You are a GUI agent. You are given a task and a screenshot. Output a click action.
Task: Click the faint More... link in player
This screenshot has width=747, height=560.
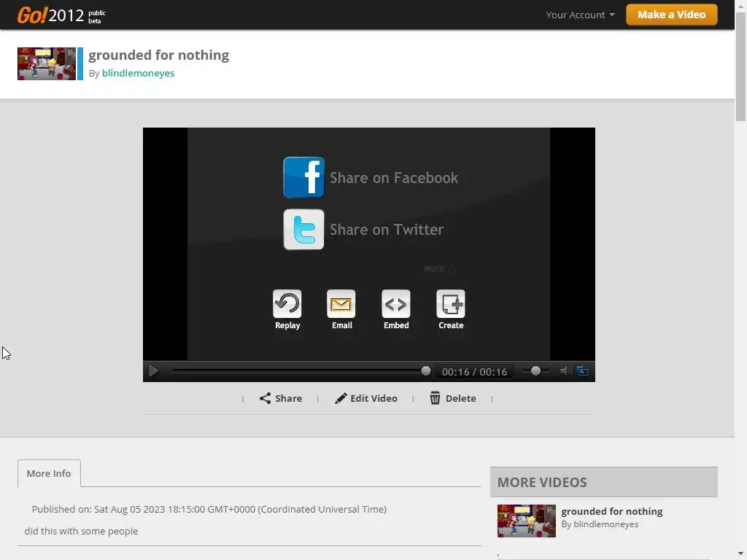tap(440, 268)
